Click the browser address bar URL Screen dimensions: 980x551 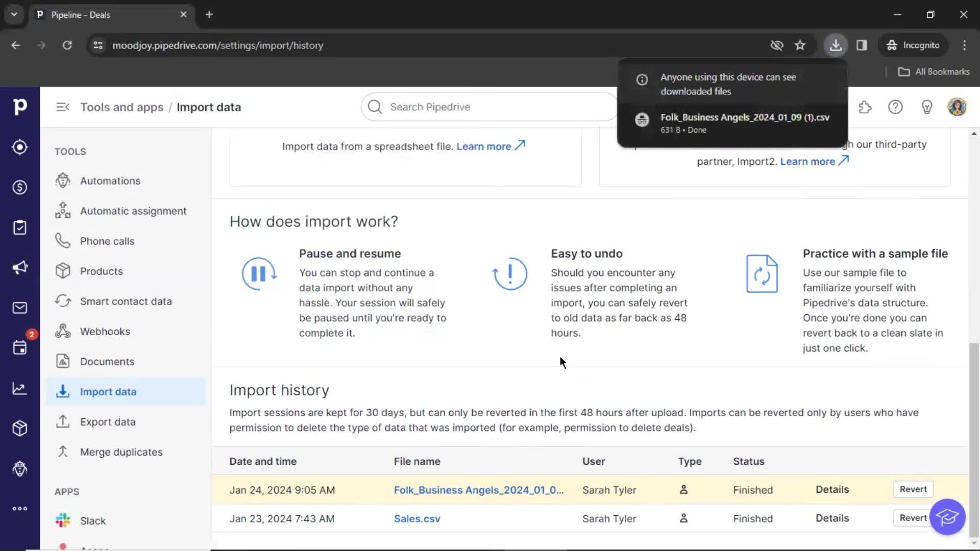(218, 45)
